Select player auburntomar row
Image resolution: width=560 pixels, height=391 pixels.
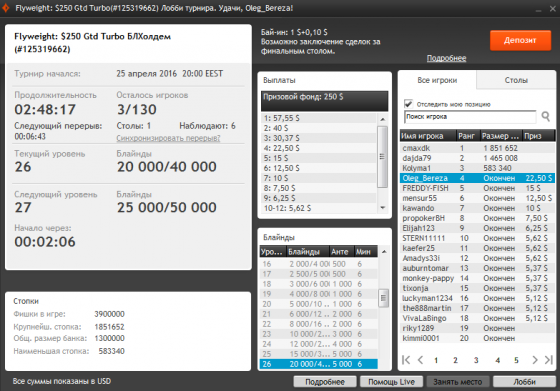pos(477,268)
